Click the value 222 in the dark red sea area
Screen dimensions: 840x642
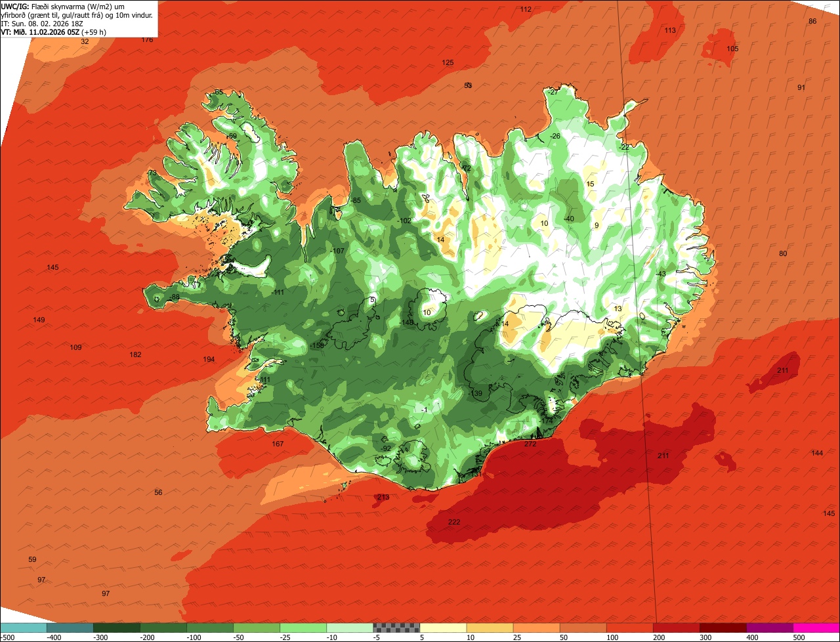click(454, 523)
